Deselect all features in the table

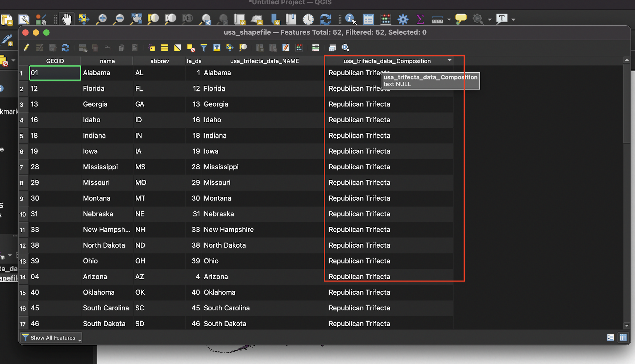click(191, 48)
